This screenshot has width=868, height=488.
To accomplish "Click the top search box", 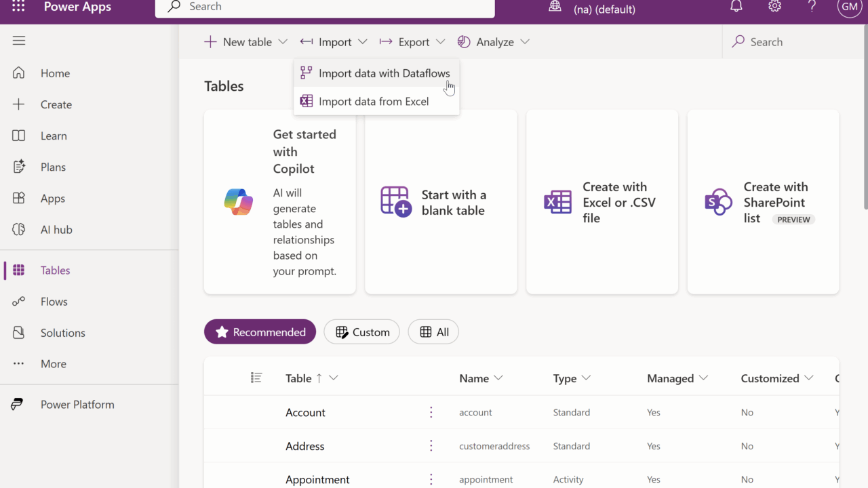I will 325,7.
